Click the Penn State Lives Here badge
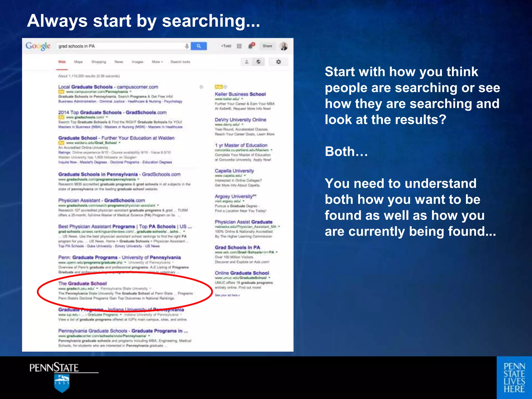The image size is (532, 399). click(x=514, y=378)
